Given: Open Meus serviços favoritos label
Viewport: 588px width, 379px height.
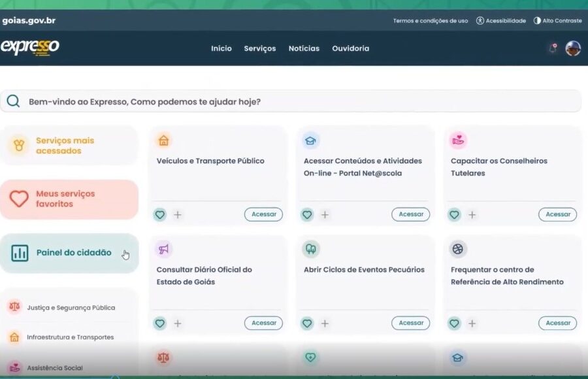Looking at the screenshot, I should pyautogui.click(x=65, y=199).
